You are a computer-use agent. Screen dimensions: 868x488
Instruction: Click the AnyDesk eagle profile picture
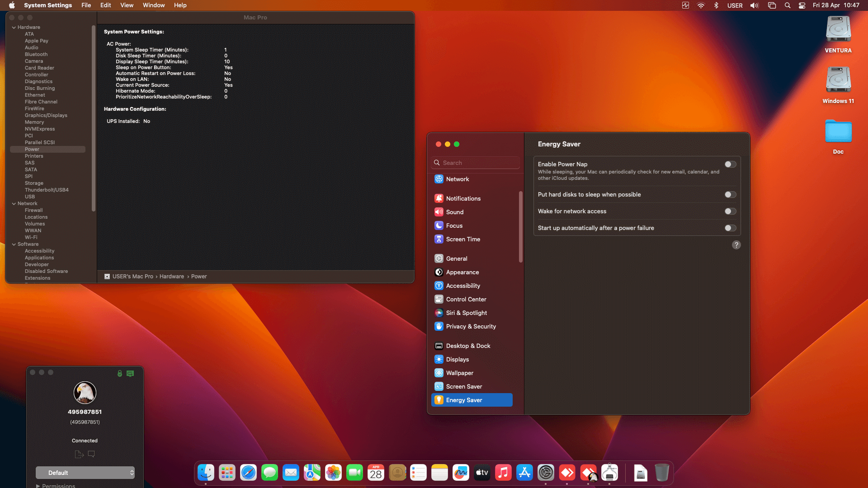coord(85,393)
